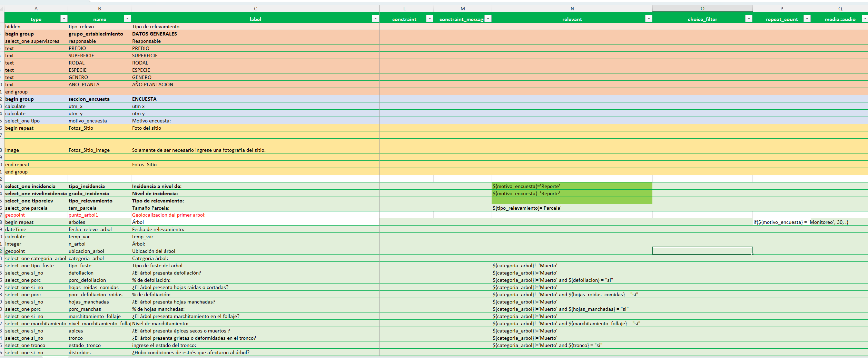Click the repeat_count formula cell with 'Monitoreo', 30
This screenshot has height=358, width=868.
pyautogui.click(x=782, y=222)
